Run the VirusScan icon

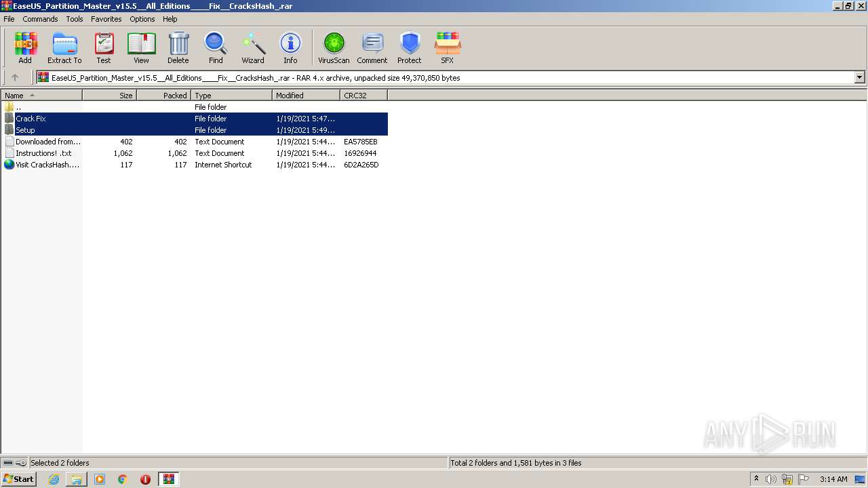coord(334,47)
